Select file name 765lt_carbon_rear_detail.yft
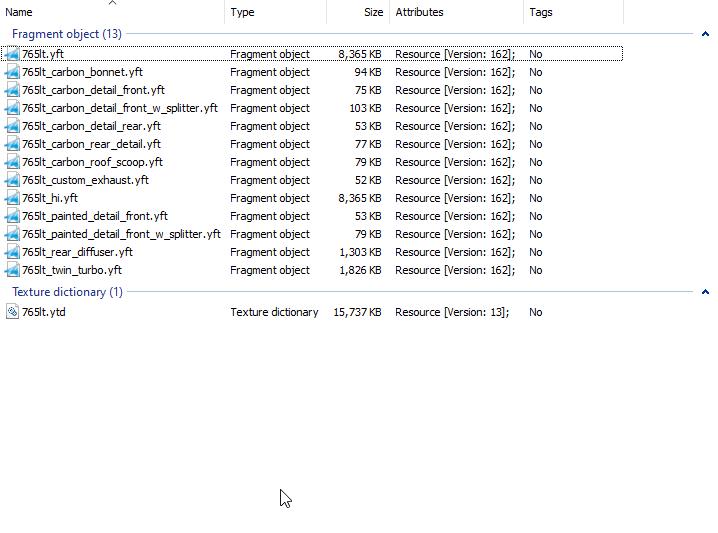 92,144
